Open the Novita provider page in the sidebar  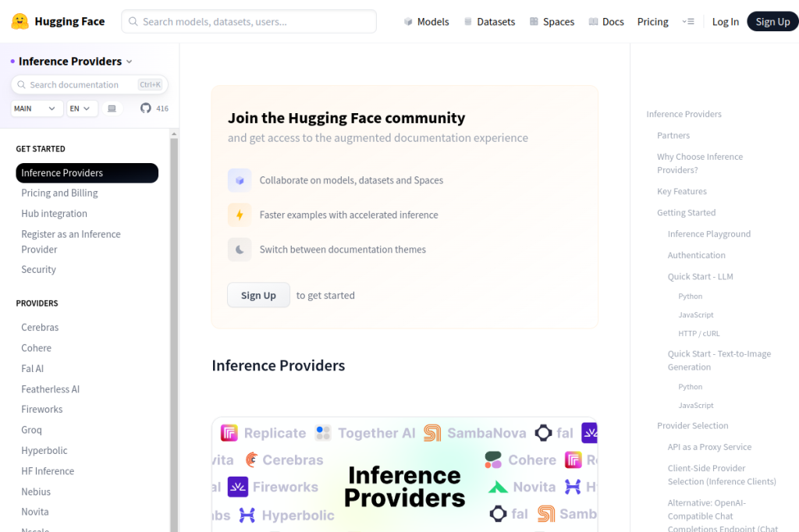click(35, 512)
